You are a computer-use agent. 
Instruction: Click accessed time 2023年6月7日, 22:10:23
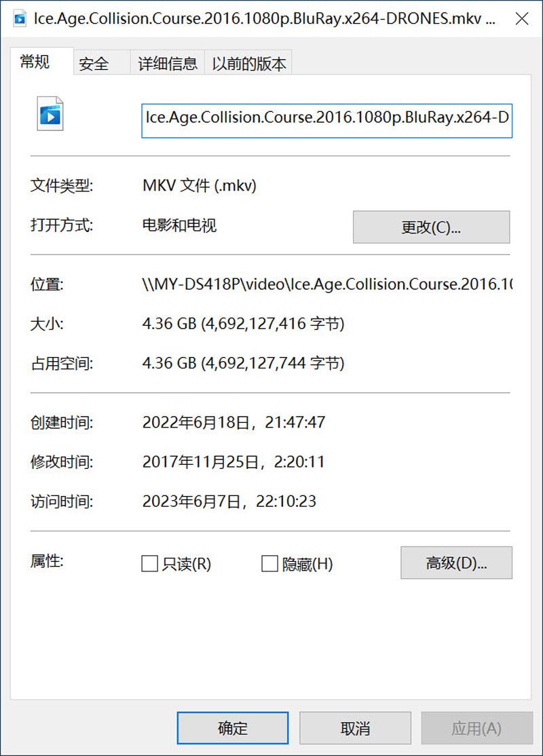(229, 502)
